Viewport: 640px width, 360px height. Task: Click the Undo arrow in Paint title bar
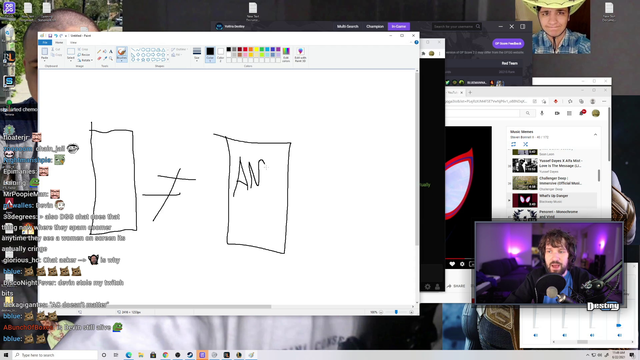56,36
